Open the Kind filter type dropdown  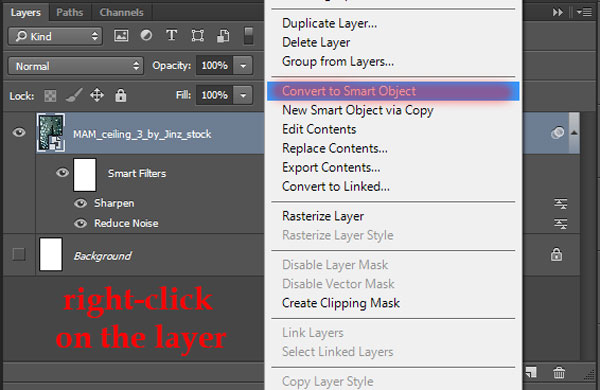tap(55, 36)
